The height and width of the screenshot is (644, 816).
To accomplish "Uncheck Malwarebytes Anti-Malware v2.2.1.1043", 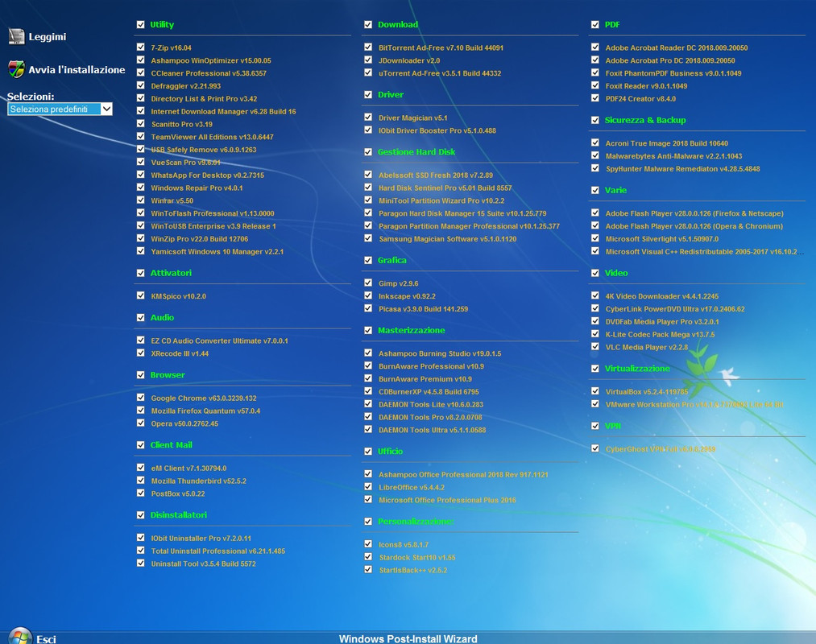I will (x=594, y=155).
